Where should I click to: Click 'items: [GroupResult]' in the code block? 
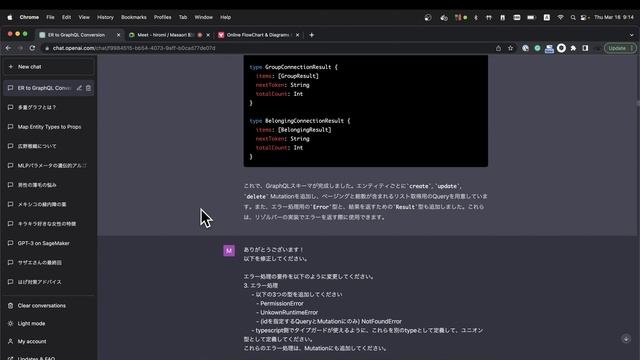click(x=287, y=76)
